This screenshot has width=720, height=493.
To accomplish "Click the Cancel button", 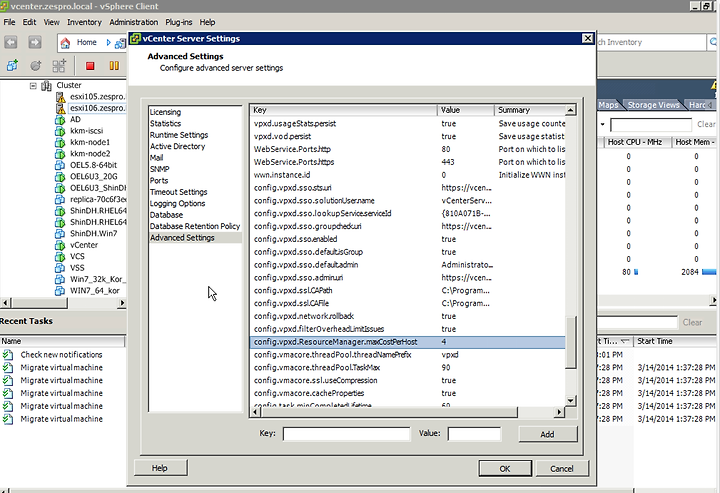I will 562,469.
